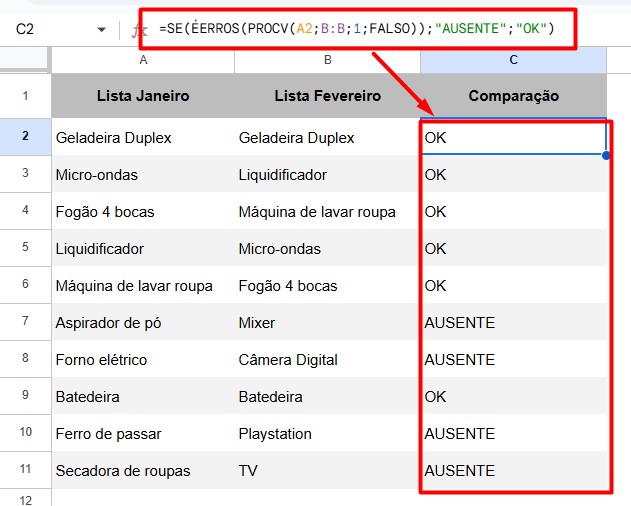The image size is (631, 506).
Task: Select row 11 header
Action: tap(25, 470)
